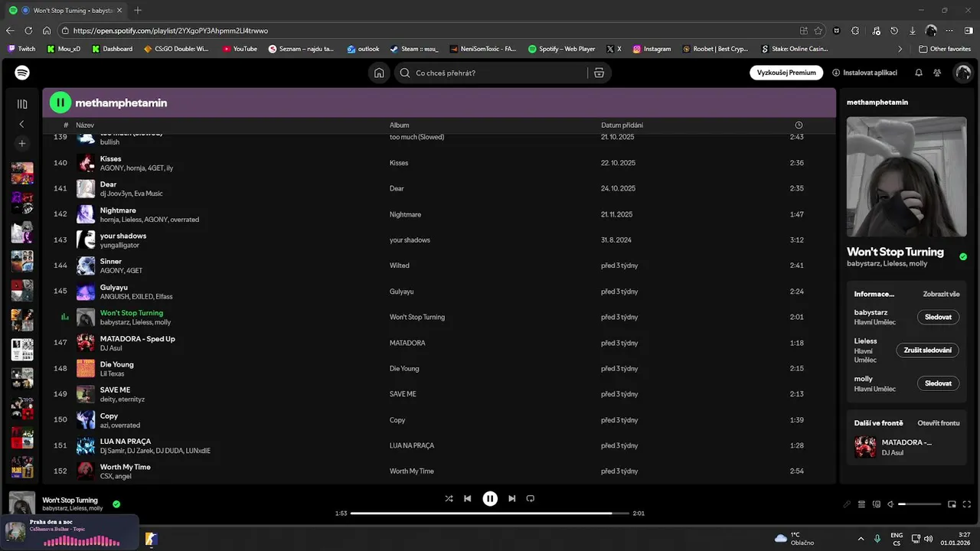980x551 pixels.
Task: Click the now playing cover in bottom bar
Action: click(21, 504)
